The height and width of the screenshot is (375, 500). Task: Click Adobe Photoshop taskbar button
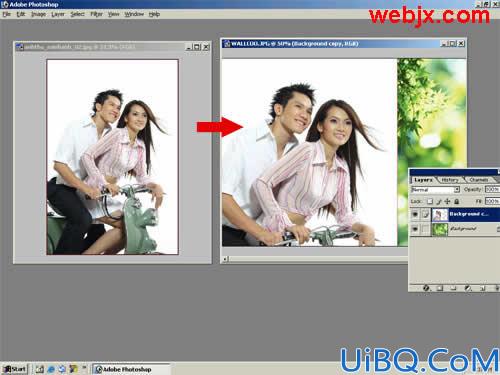click(x=131, y=369)
